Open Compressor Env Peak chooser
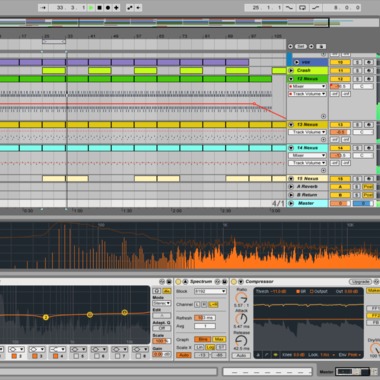Screen dimensions: 380x380 [350, 355]
